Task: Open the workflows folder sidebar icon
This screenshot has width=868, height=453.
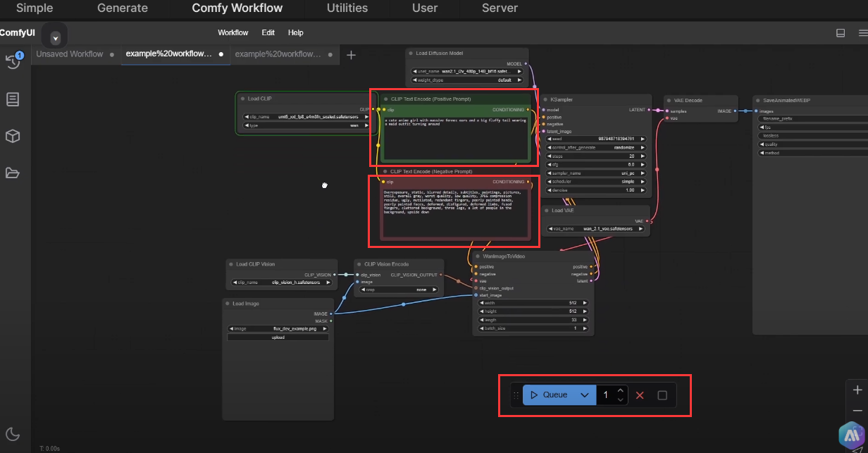Action: pos(13,173)
